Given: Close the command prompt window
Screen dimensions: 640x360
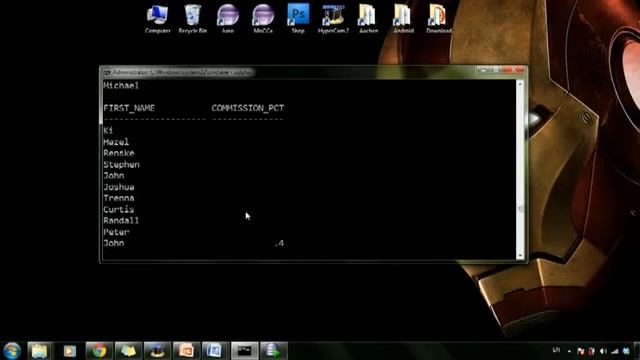Looking at the screenshot, I should pos(513,70).
